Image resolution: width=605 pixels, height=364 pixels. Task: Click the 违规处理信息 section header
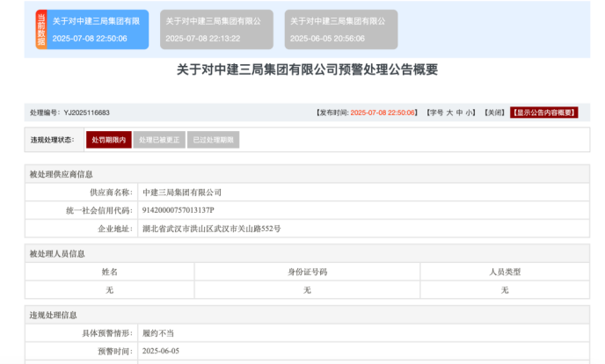click(53, 315)
